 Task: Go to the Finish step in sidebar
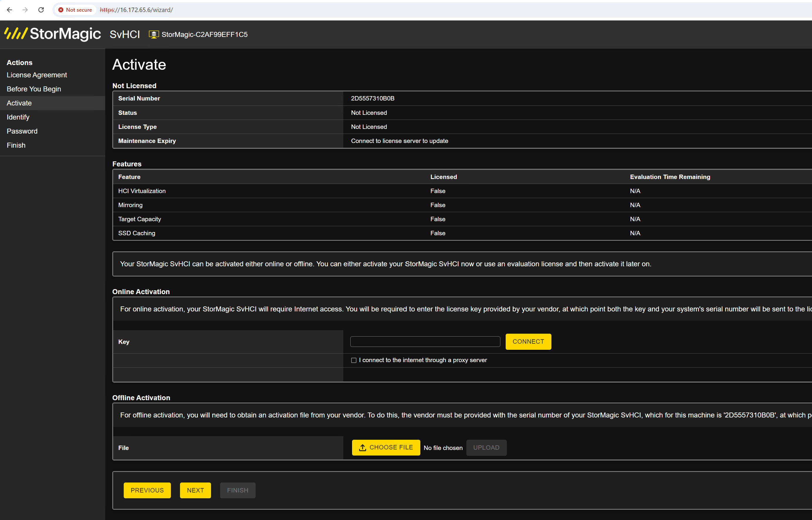(x=16, y=145)
